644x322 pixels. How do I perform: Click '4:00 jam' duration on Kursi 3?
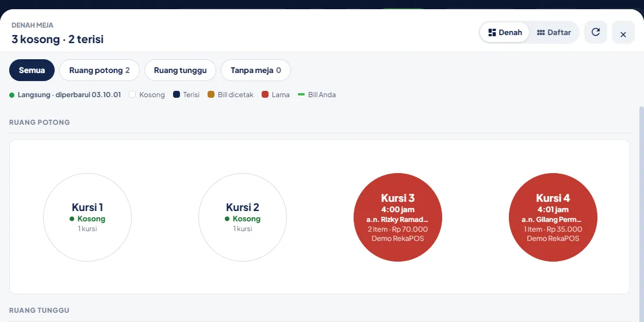click(x=398, y=209)
